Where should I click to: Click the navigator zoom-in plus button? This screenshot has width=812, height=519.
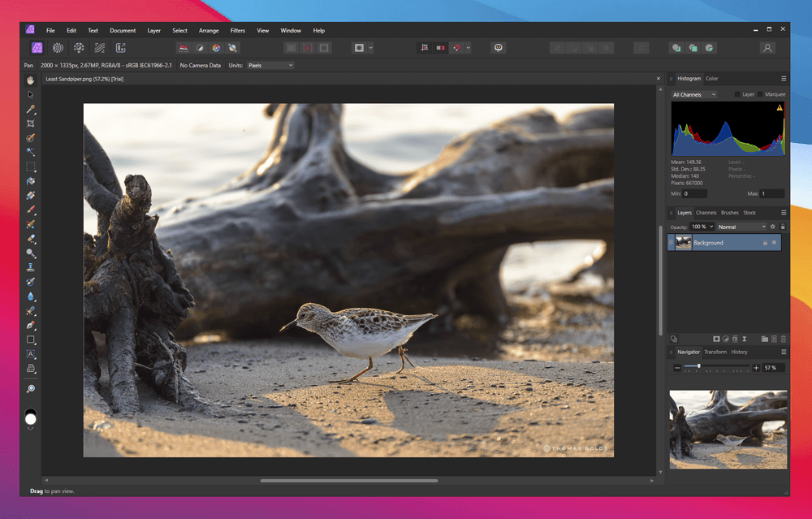[x=756, y=368]
